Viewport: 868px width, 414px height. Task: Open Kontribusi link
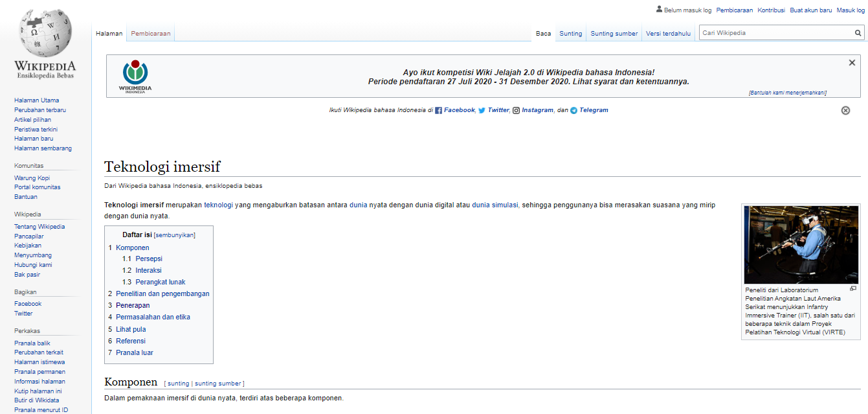pyautogui.click(x=772, y=10)
